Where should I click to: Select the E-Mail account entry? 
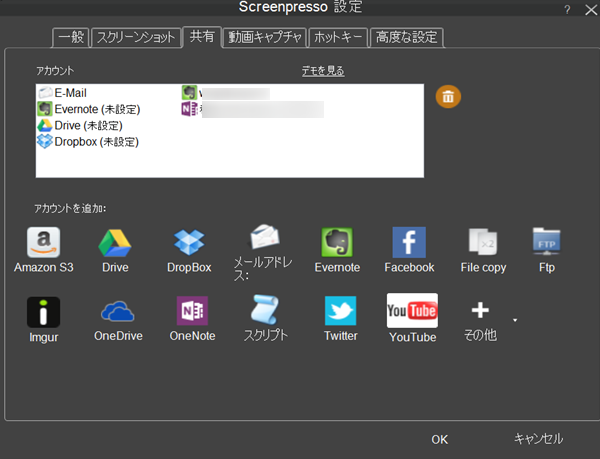point(62,93)
